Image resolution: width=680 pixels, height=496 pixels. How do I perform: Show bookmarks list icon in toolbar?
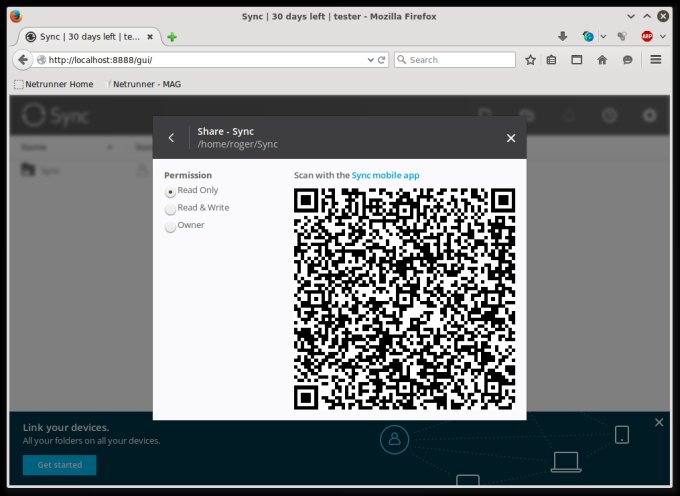click(x=551, y=60)
